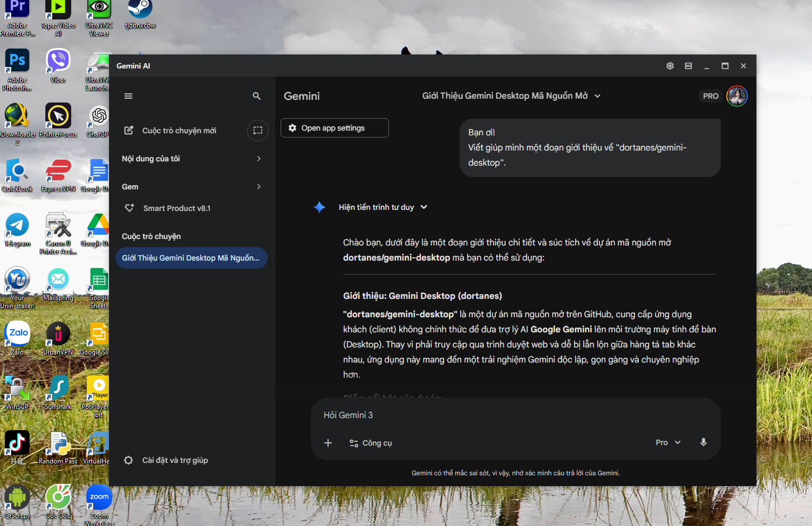Viewport: 812px width, 526px height.
Task: Click the PRO badge
Action: coord(711,96)
